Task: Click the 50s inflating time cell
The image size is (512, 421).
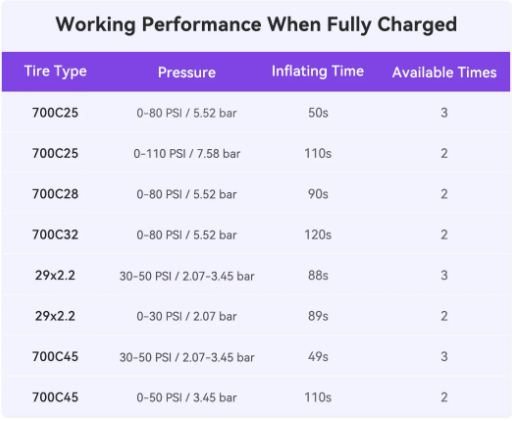Action: (318, 113)
